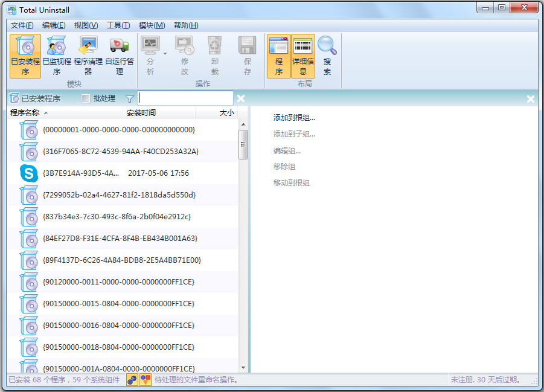Open the 搜索 magnifier tool
The width and height of the screenshot is (544, 392).
[327, 56]
